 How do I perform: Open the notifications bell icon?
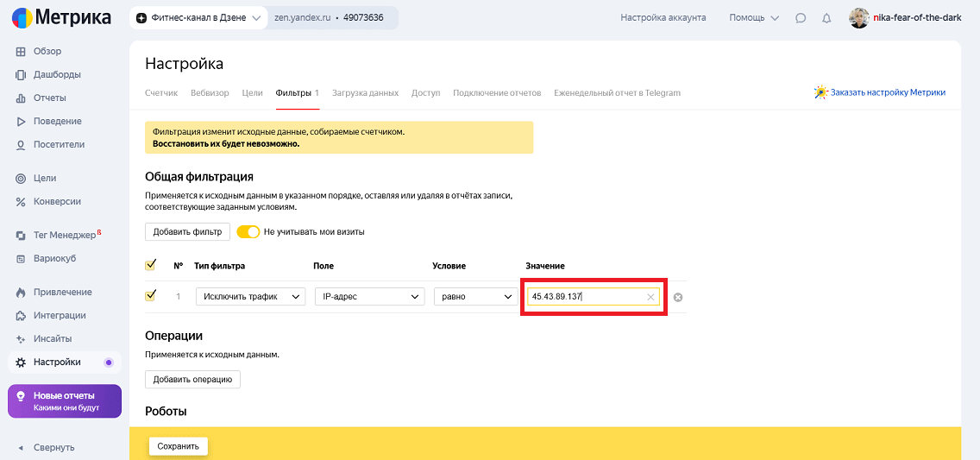826,18
